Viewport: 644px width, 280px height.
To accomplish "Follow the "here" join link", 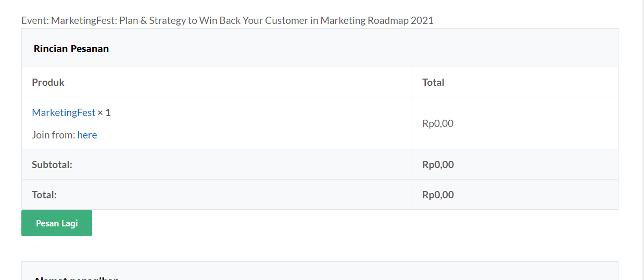I will 87,135.
